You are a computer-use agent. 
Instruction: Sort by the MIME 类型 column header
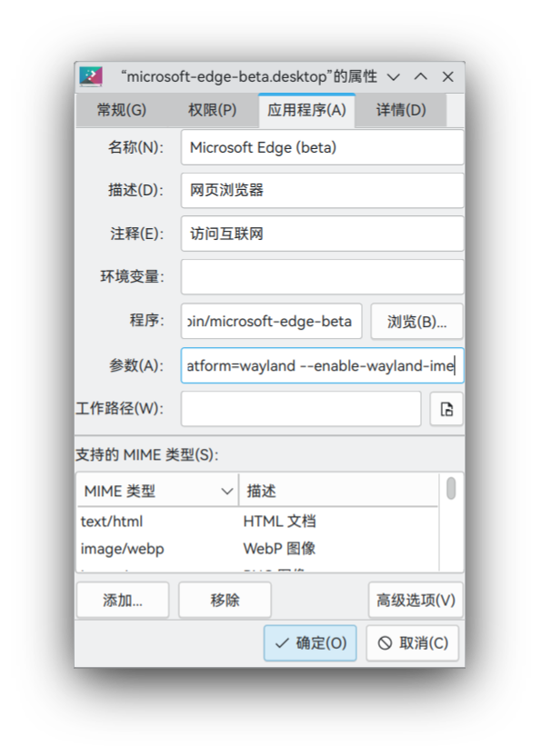[157, 491]
